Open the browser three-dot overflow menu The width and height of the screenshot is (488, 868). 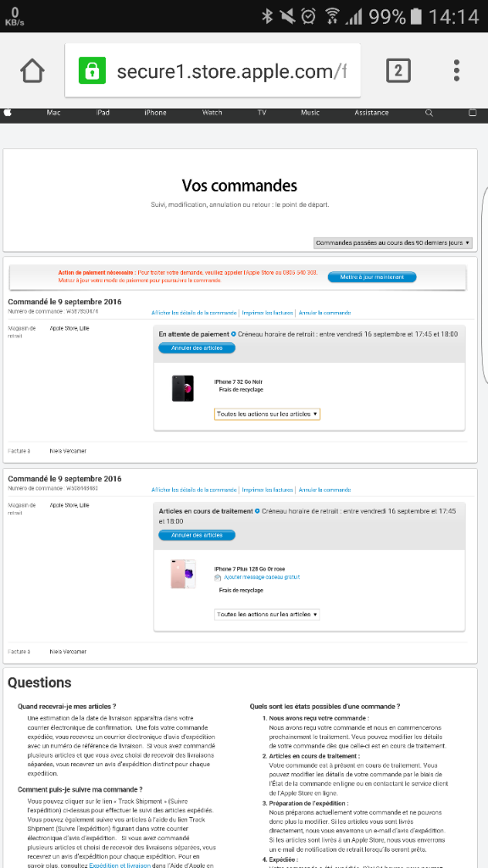[457, 70]
